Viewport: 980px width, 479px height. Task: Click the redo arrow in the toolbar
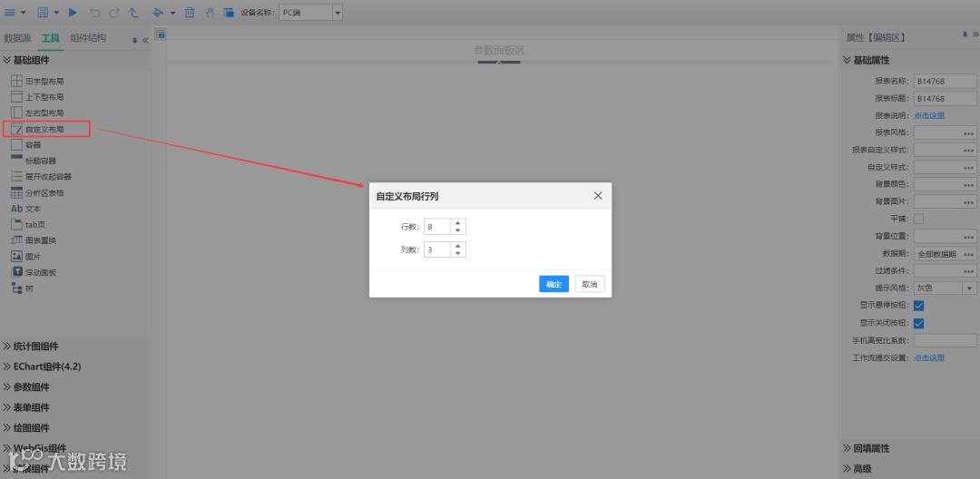coord(113,12)
